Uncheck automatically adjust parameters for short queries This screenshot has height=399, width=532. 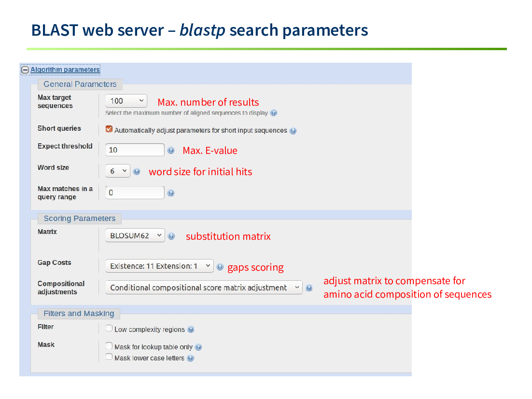click(109, 129)
